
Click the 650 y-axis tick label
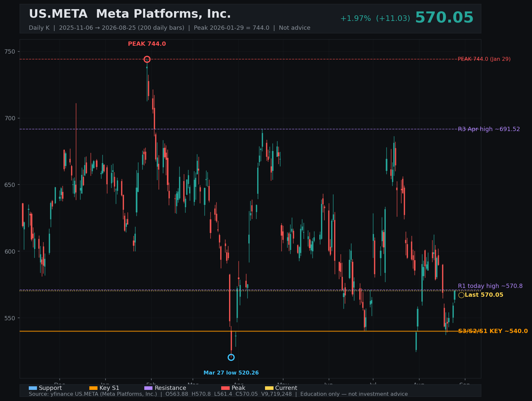9,185
